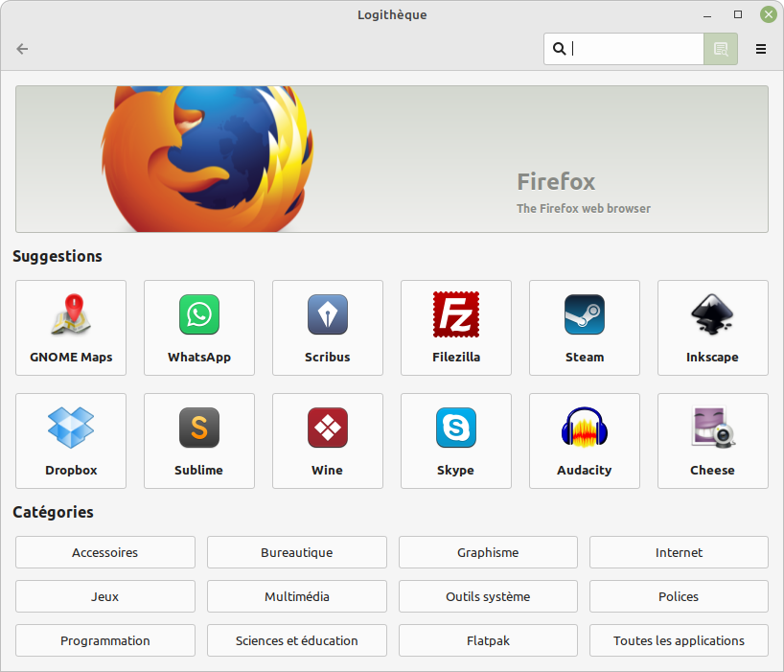Image resolution: width=784 pixels, height=672 pixels.
Task: Open the Cheese webcam app tile
Action: [712, 441]
